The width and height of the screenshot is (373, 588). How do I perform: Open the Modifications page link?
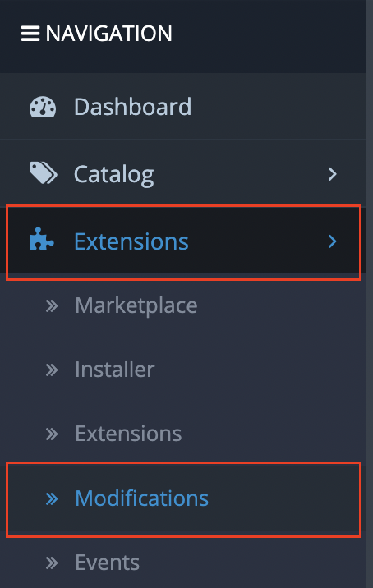pyautogui.click(x=142, y=498)
